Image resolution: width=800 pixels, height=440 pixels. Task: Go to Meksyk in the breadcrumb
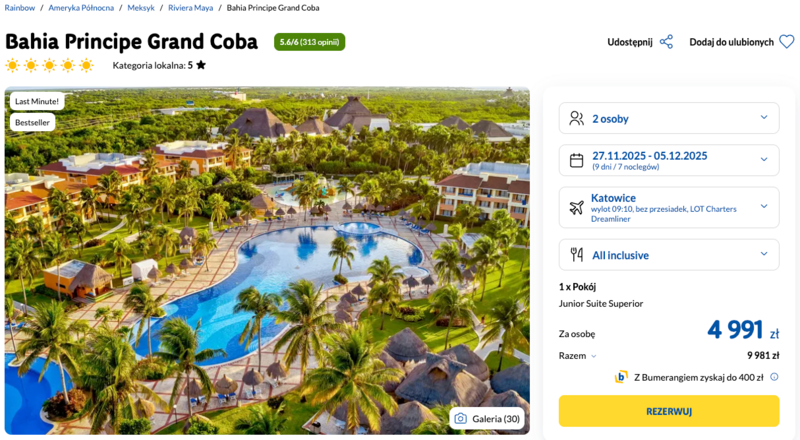141,8
